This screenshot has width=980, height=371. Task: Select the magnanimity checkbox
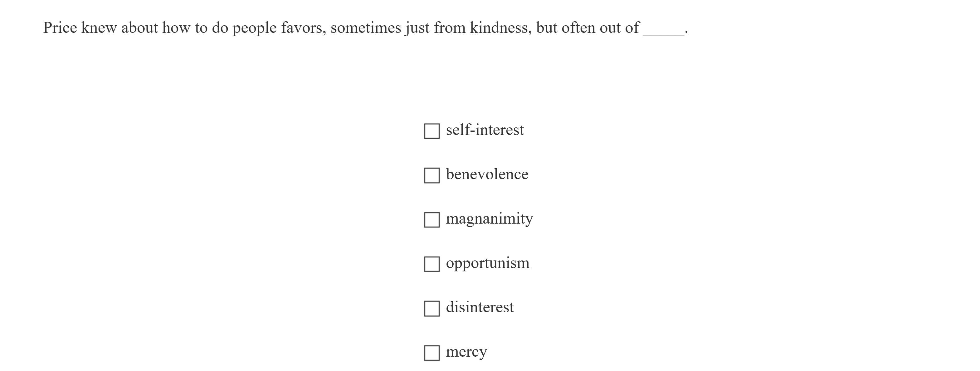431,220
